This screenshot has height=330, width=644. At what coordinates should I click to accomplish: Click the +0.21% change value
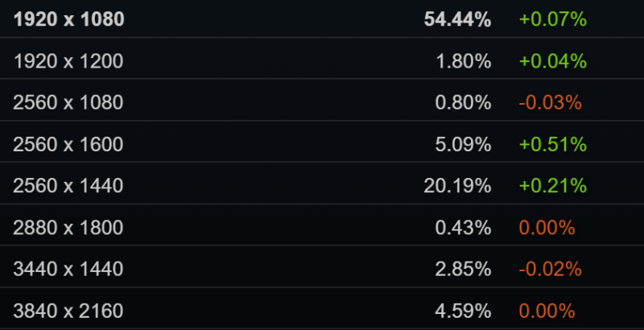552,187
